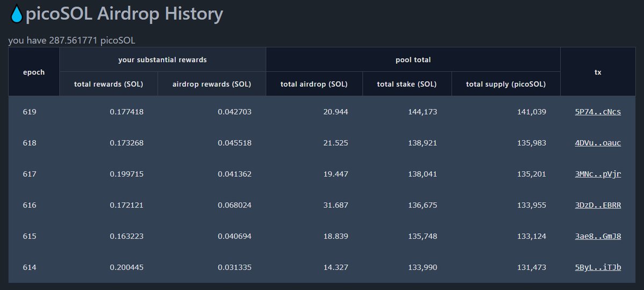Click total rewards value 0.177418
The image size is (644, 290).
tap(127, 112)
